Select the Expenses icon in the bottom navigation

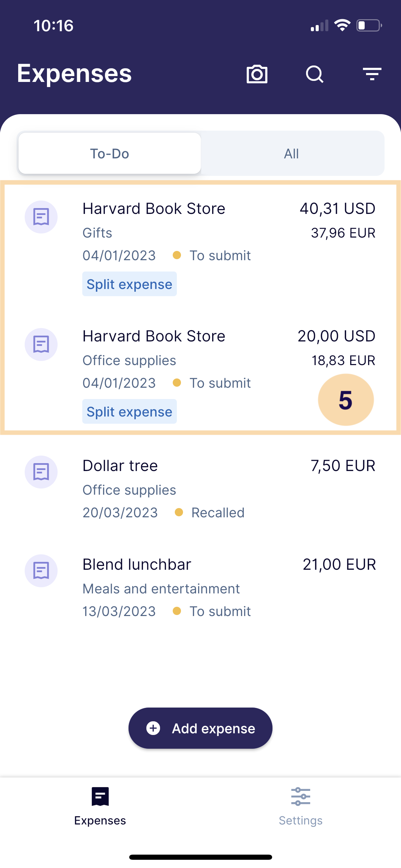point(100,796)
